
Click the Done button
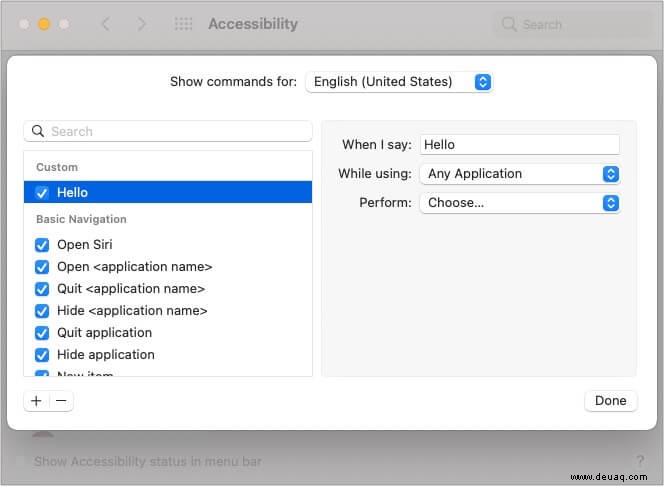point(610,400)
